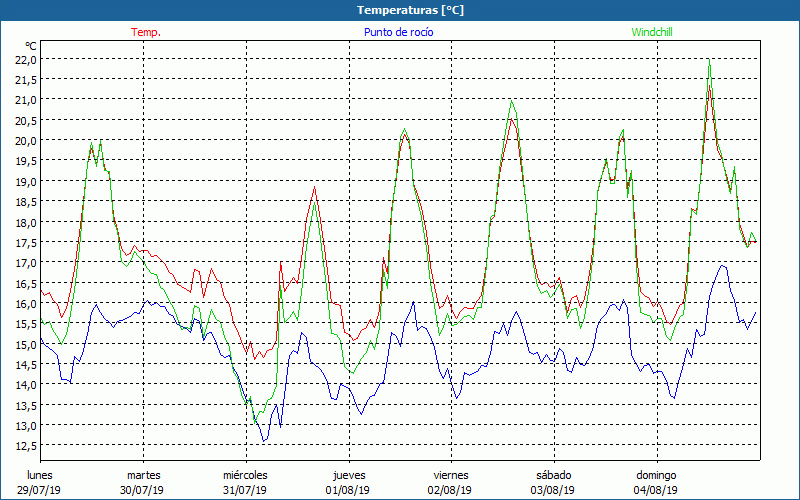Viewport: 800px width, 500px height.
Task: Click the 31/07/19 date label
Action: pyautogui.click(x=245, y=490)
